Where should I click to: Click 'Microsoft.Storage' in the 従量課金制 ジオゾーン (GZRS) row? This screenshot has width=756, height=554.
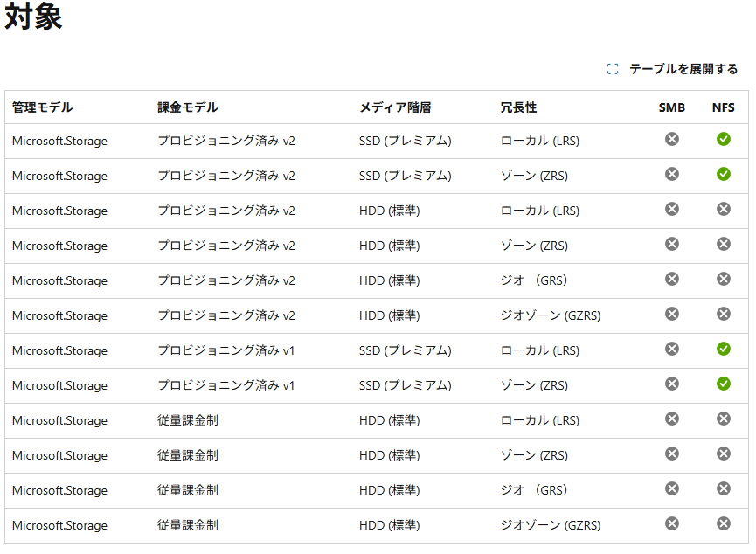(x=59, y=525)
